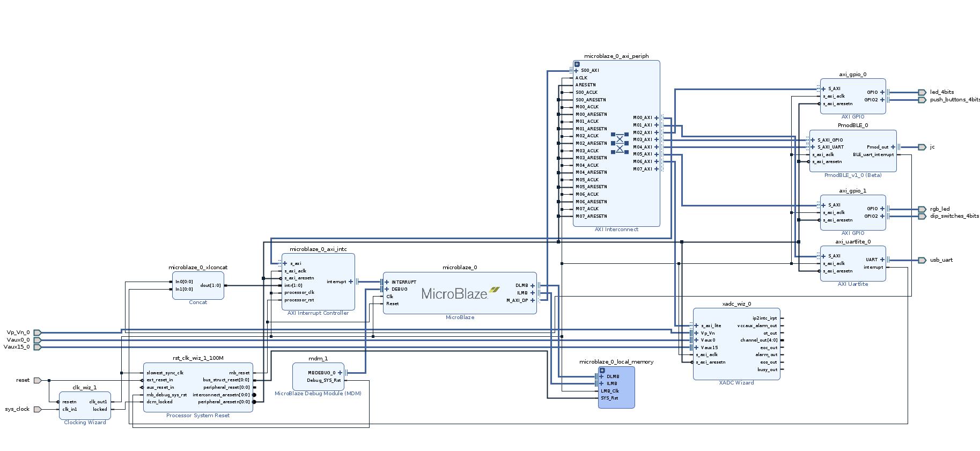Screen dimensions: 980x451
Task: Select the microblaze_0_xlconcat block title
Action: [x=198, y=268]
